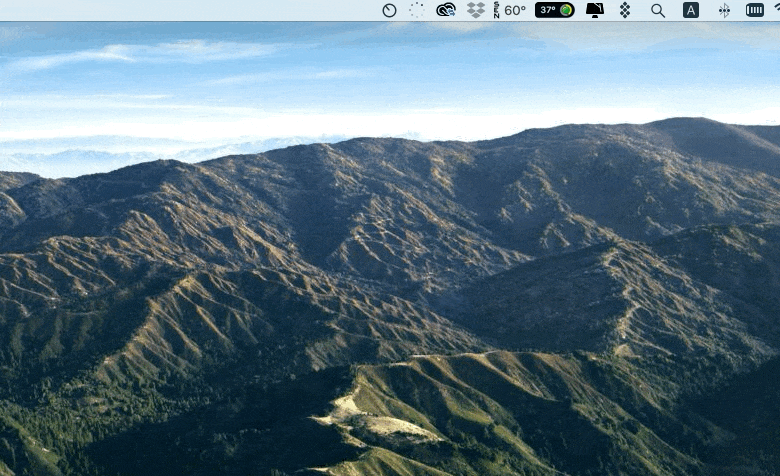Image resolution: width=780 pixels, height=476 pixels.
Task: Click the 37° temperature widget
Action: point(555,10)
